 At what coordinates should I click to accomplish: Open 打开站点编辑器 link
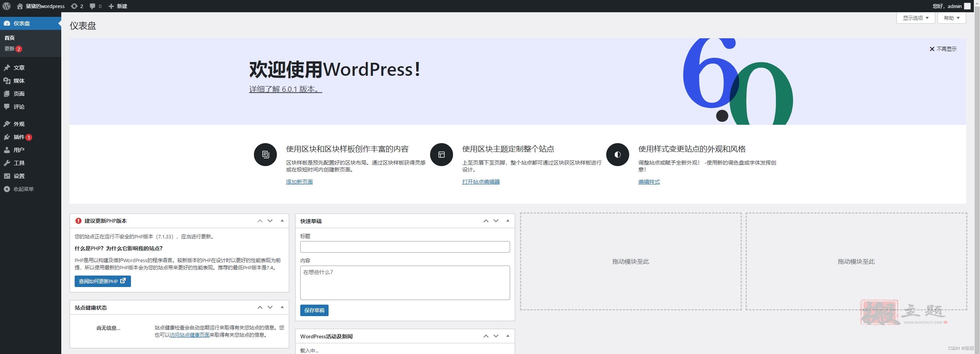coord(481,182)
